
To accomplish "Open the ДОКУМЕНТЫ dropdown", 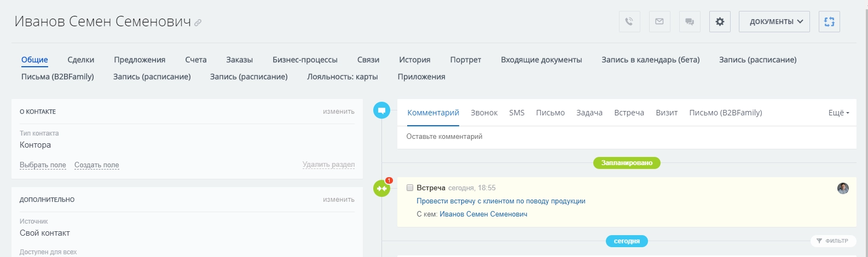I will click(774, 22).
